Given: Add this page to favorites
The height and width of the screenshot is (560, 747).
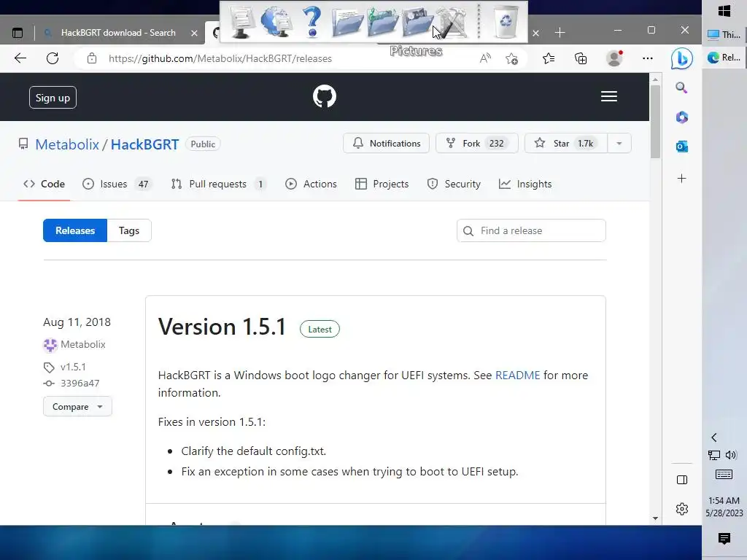Looking at the screenshot, I should coord(512,58).
